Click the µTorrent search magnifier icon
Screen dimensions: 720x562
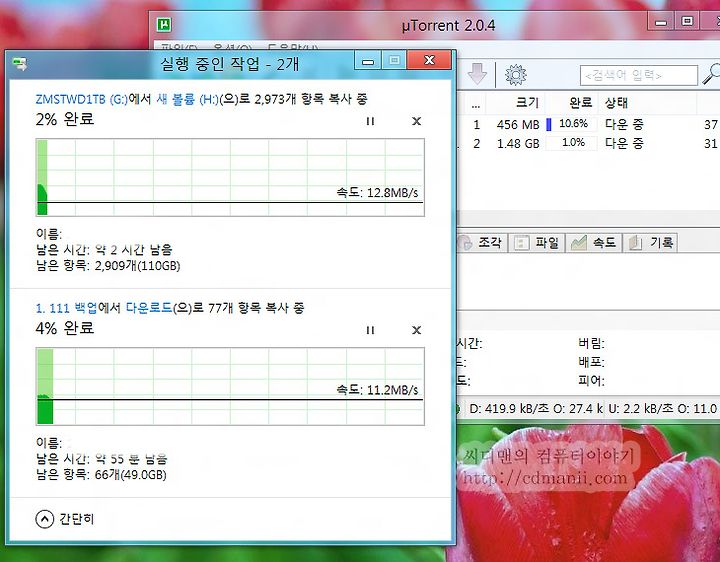tap(711, 74)
